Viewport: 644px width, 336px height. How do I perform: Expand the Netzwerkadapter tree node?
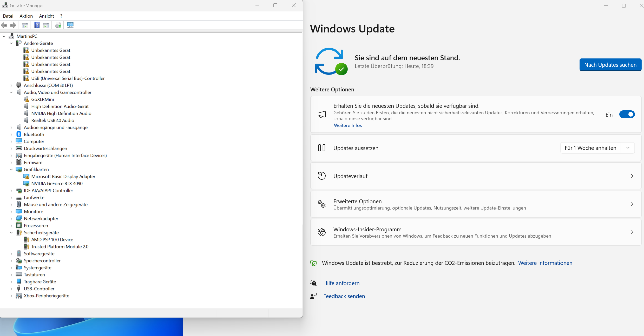[11, 218]
